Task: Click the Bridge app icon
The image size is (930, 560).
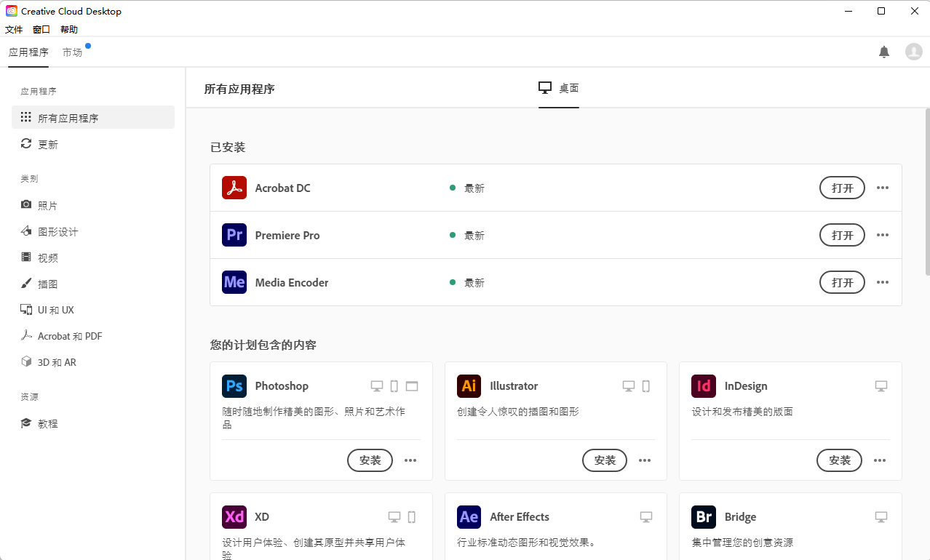Action: (x=704, y=516)
